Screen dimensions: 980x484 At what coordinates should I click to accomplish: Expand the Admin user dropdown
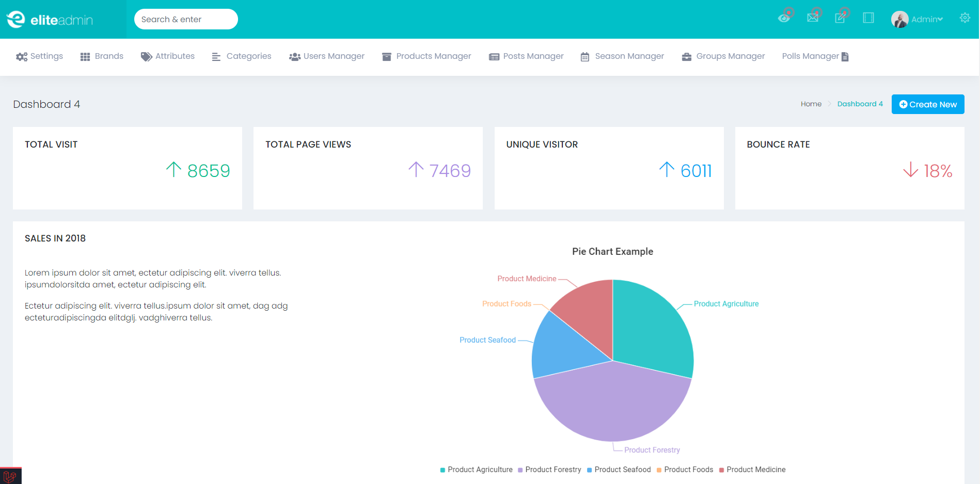[927, 20]
